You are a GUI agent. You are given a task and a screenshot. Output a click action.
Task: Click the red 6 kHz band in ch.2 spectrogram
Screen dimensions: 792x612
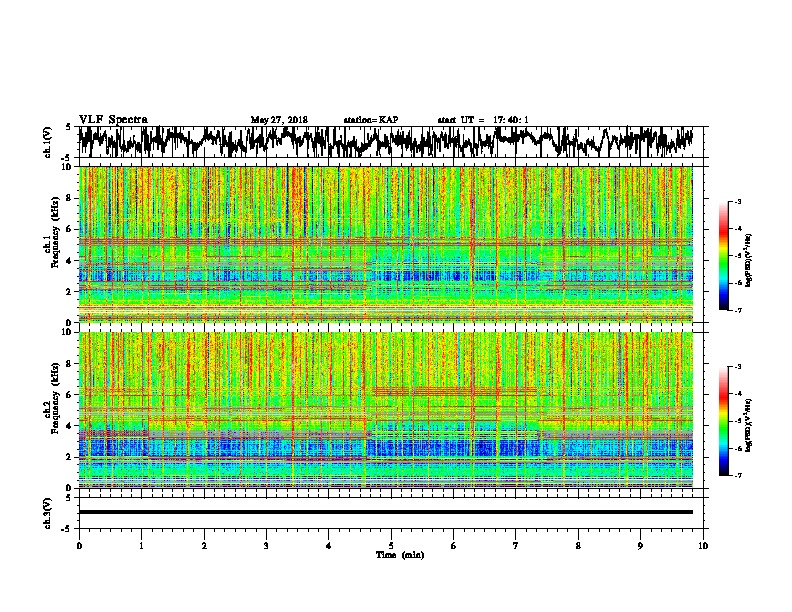(x=455, y=391)
